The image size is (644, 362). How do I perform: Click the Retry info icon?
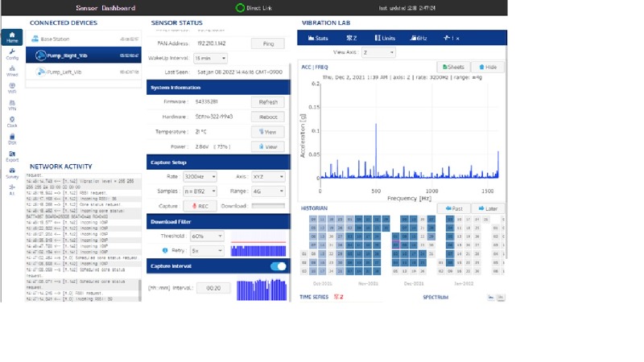point(165,250)
